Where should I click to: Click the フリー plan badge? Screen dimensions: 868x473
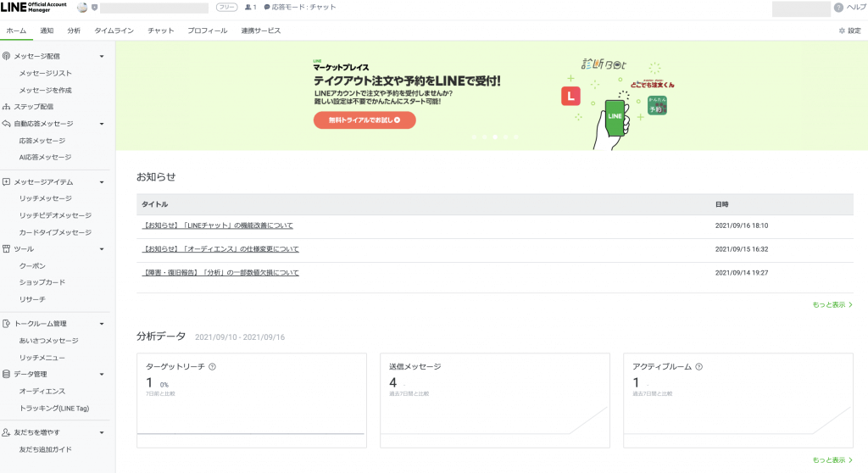click(226, 7)
